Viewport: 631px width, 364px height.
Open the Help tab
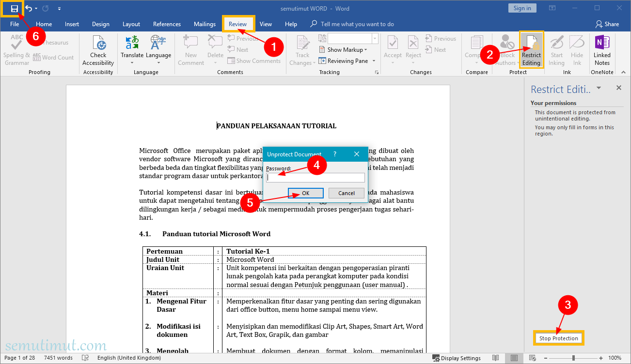click(291, 24)
